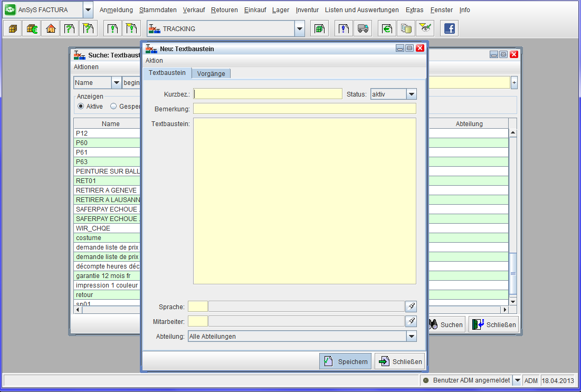The width and height of the screenshot is (581, 392).
Task: Click the boxes with euro sign icon
Action: pos(32,29)
